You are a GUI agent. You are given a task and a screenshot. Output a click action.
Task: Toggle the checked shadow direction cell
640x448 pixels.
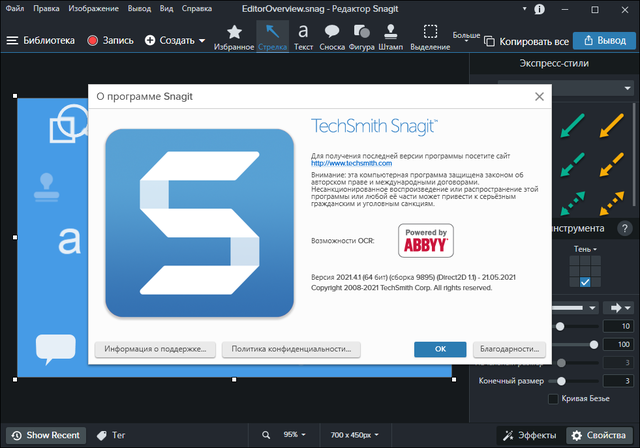(x=585, y=282)
